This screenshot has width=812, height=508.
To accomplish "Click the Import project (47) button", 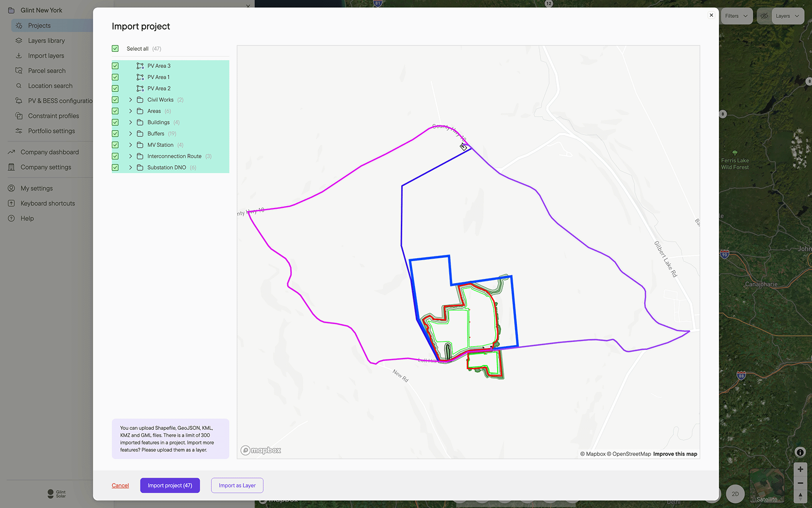I will pyautogui.click(x=170, y=485).
